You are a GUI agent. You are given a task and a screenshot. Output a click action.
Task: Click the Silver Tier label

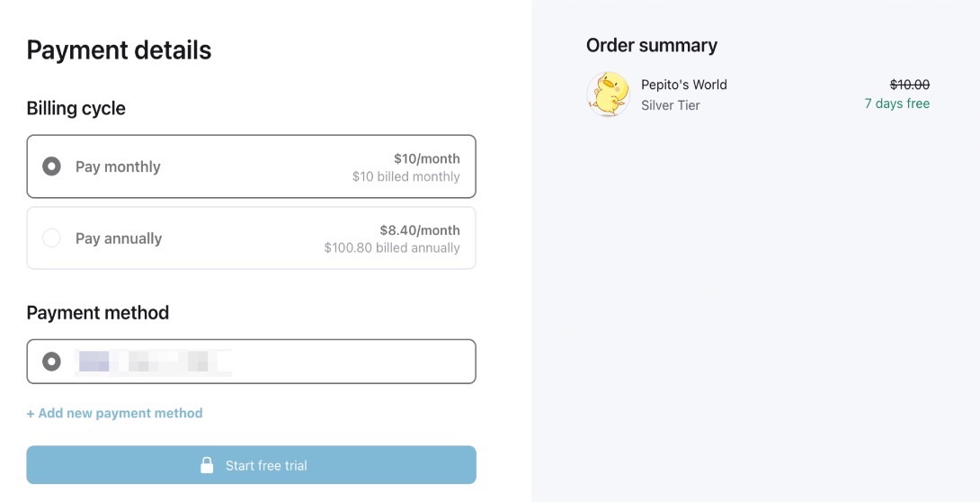[670, 105]
